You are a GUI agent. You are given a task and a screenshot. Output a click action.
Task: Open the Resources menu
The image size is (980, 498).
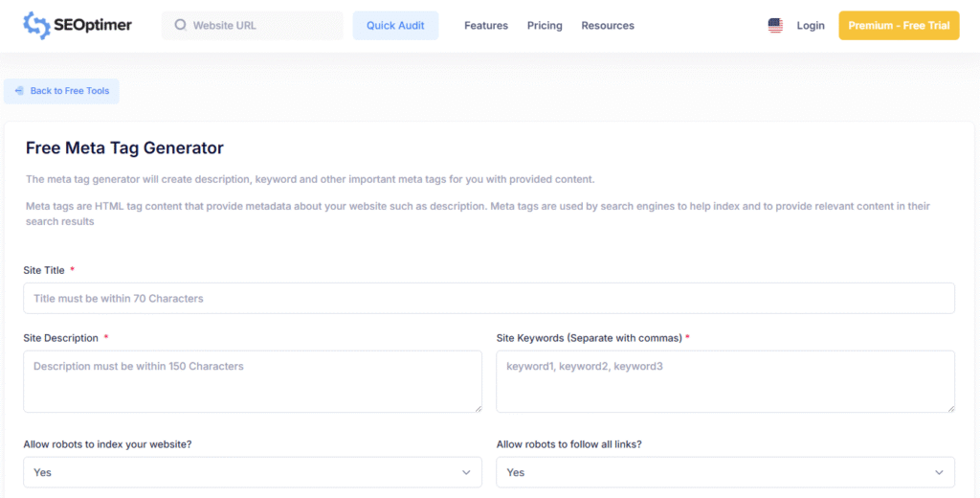tap(608, 26)
